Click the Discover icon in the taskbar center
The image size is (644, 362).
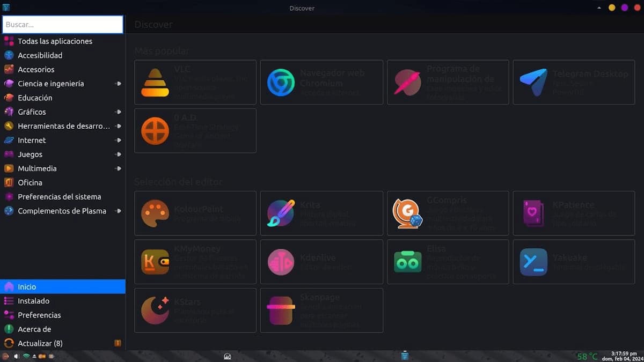click(x=405, y=356)
